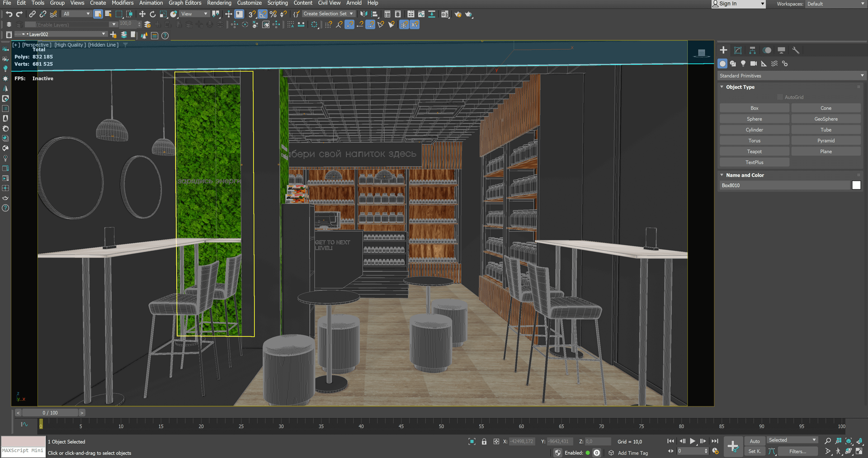Open the Rendering menu

(219, 3)
